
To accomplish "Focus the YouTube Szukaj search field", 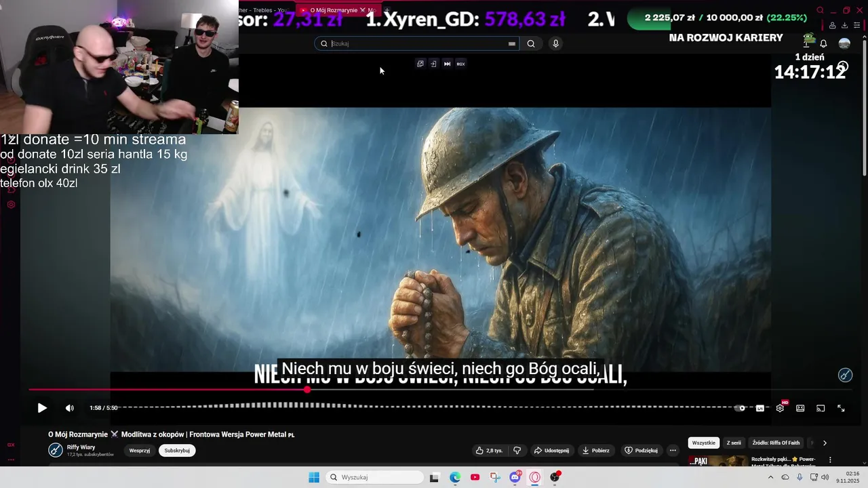I will (x=416, y=43).
